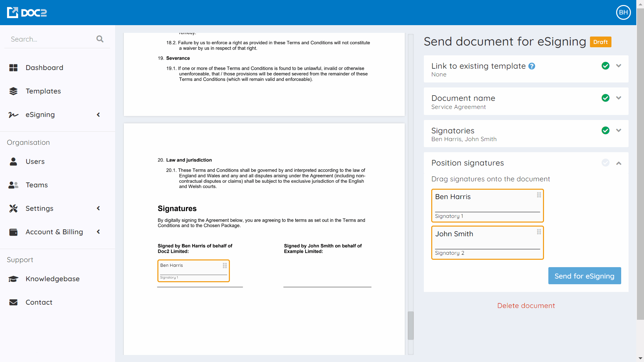Click the Delete document link

(x=526, y=306)
